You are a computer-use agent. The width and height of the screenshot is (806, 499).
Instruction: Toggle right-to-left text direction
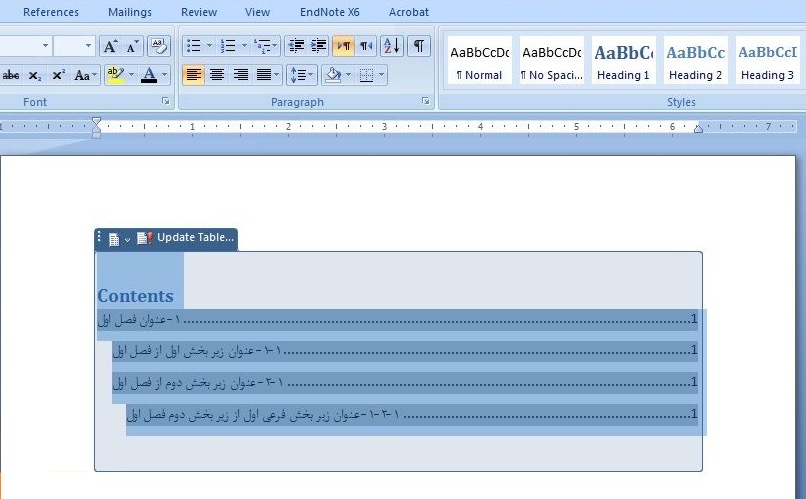tap(366, 46)
